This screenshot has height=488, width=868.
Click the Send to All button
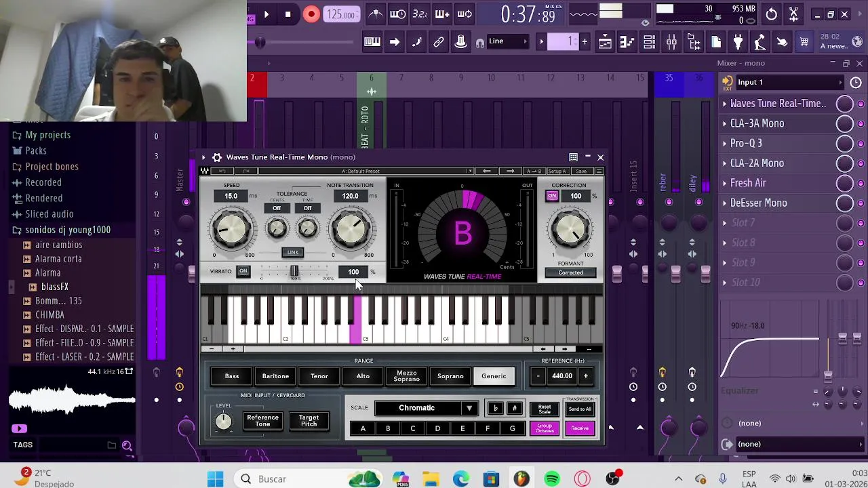[x=580, y=409]
